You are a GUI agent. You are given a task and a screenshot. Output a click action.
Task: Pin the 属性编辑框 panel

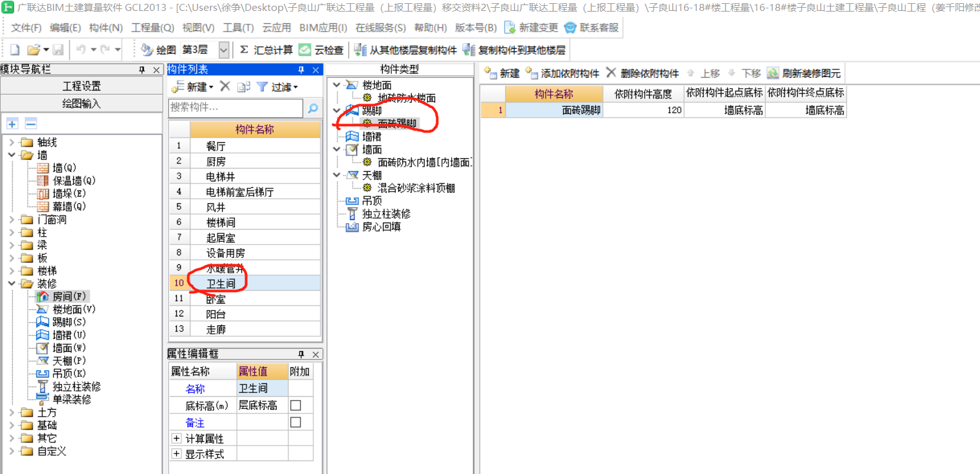300,354
